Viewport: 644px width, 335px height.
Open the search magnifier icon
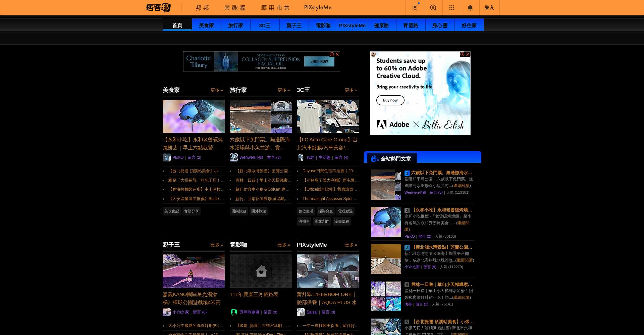click(433, 7)
